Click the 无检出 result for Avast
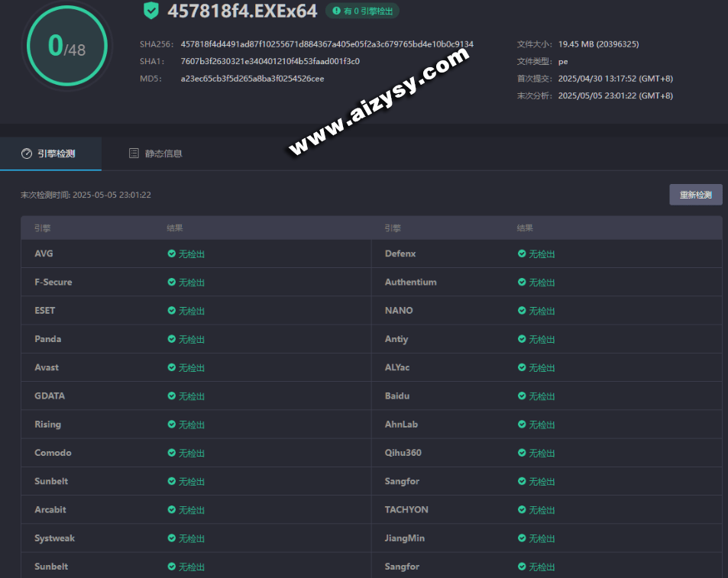 tap(192, 368)
